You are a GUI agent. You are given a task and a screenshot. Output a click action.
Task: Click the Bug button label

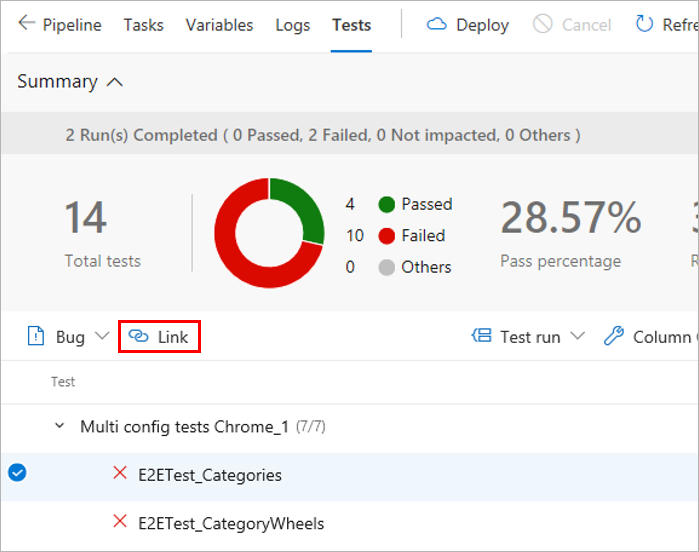[x=70, y=338]
